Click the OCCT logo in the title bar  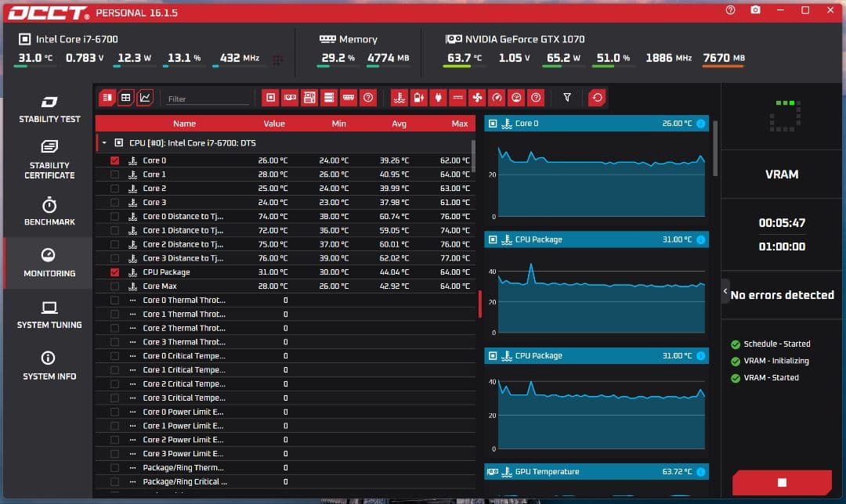click(49, 13)
